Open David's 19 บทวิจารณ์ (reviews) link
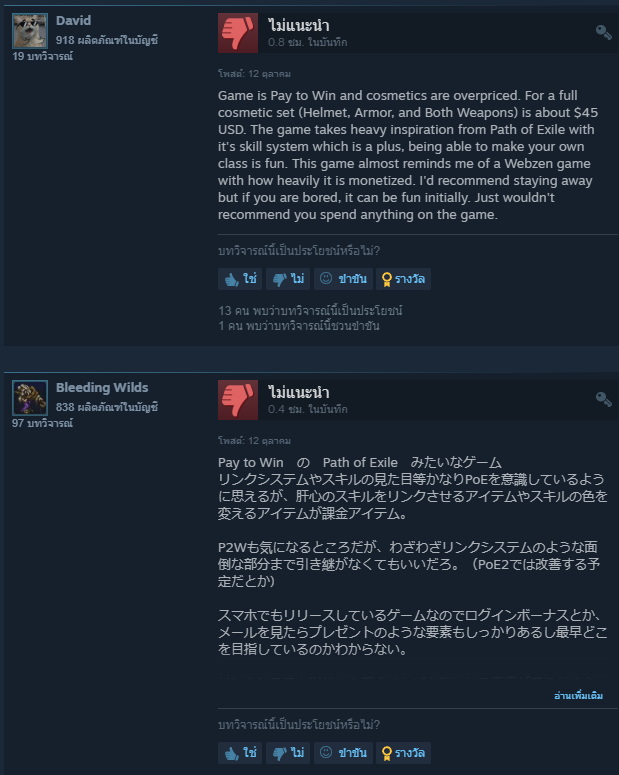 43,56
